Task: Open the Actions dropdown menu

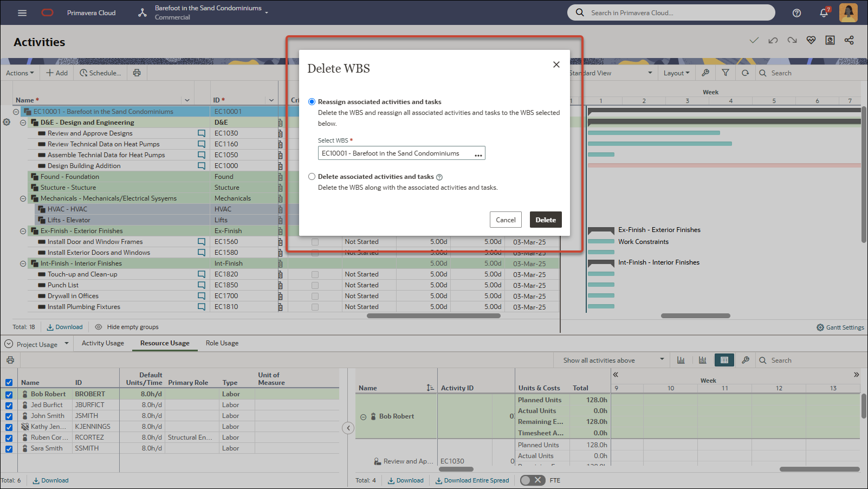Action: [x=20, y=73]
